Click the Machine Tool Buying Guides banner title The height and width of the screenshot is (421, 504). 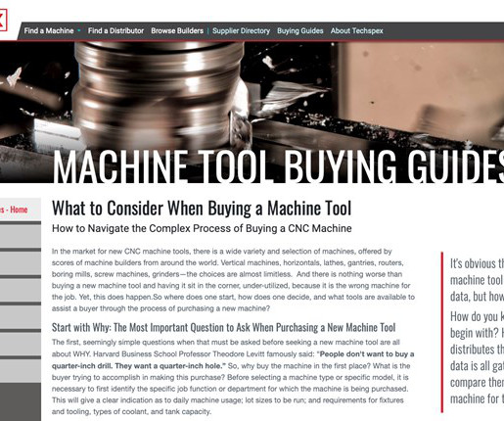[x=278, y=166]
